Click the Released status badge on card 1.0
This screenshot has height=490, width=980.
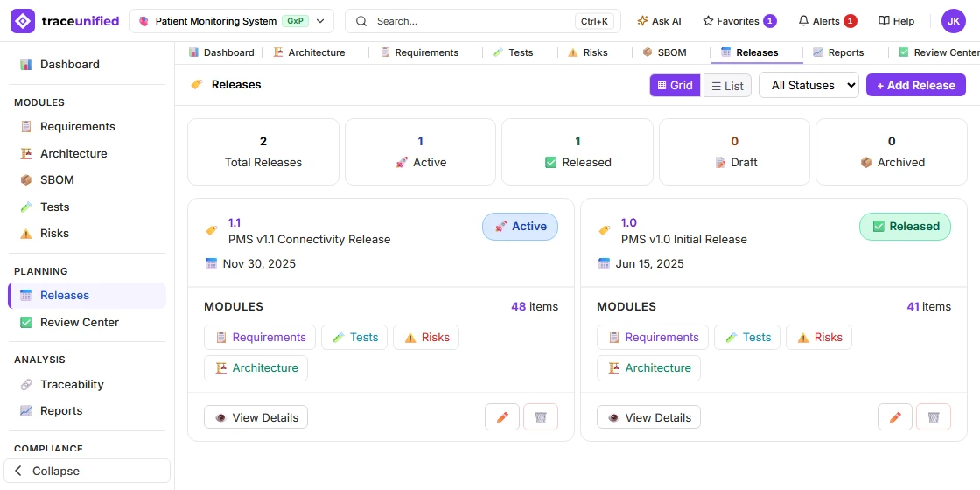(x=905, y=227)
